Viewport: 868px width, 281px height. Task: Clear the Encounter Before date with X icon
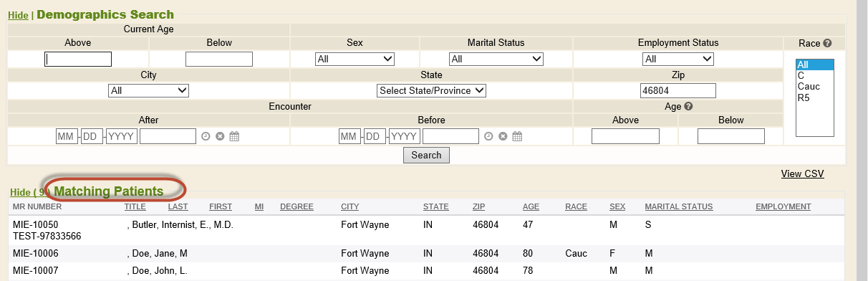tap(503, 136)
